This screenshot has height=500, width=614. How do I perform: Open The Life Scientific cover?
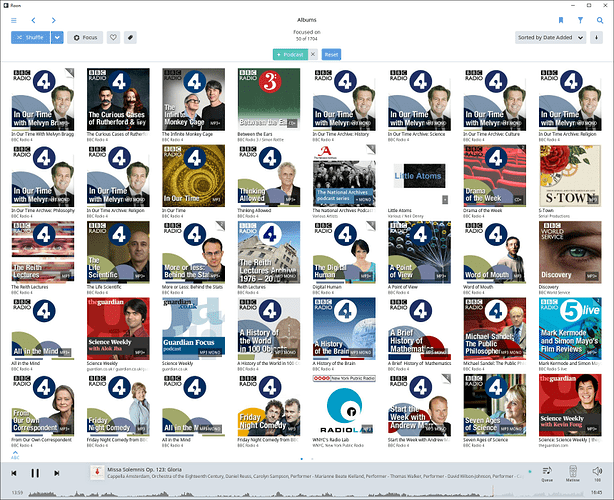pyautogui.click(x=118, y=252)
